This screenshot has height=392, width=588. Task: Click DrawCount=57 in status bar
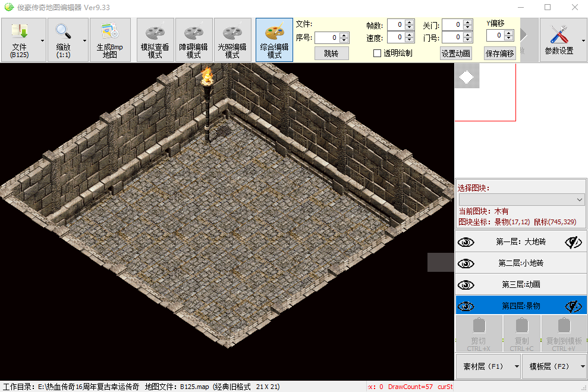point(410,387)
